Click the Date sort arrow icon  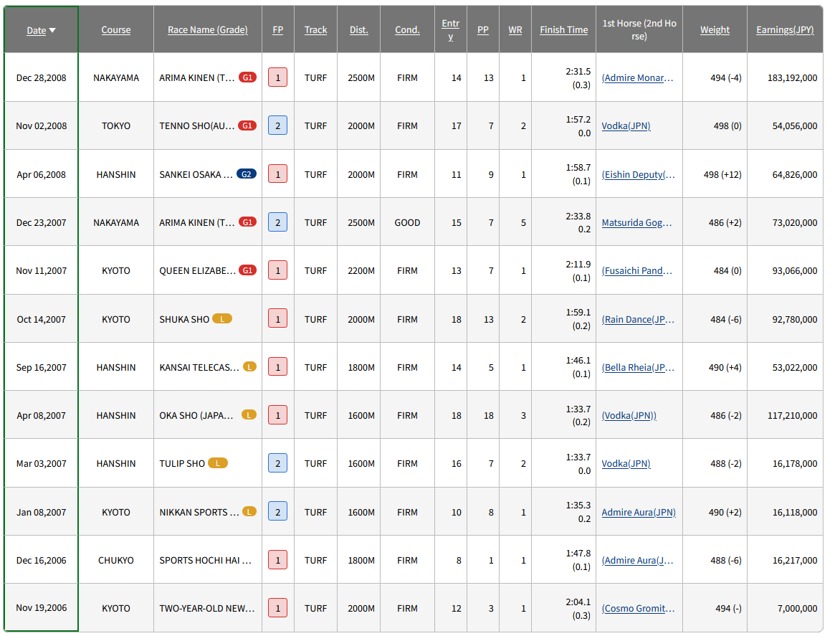(52, 31)
